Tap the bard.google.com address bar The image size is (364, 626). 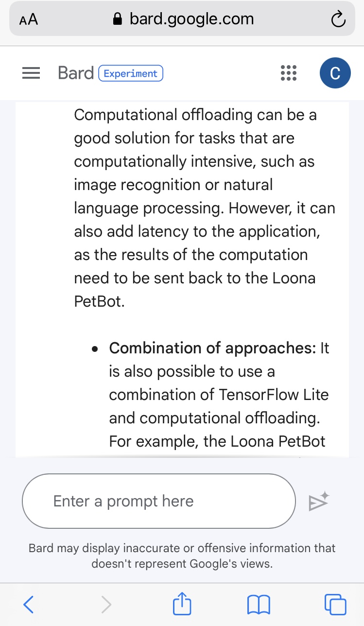pos(191,19)
